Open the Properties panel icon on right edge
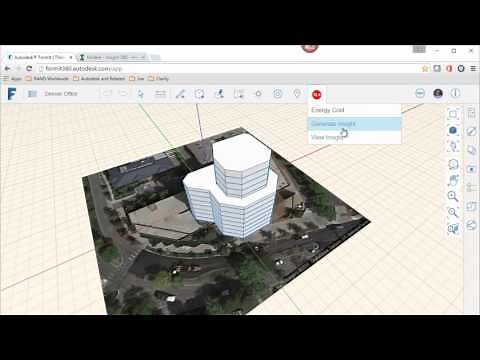480x360 pixels. (x=471, y=113)
